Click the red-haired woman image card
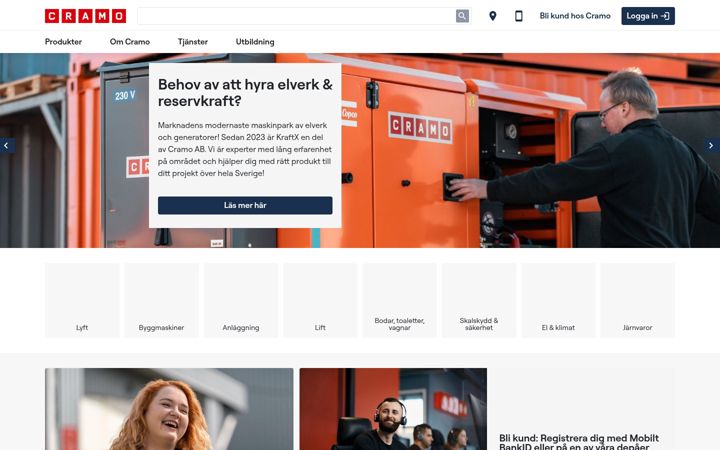Viewport: 720px width, 450px height. point(169,409)
